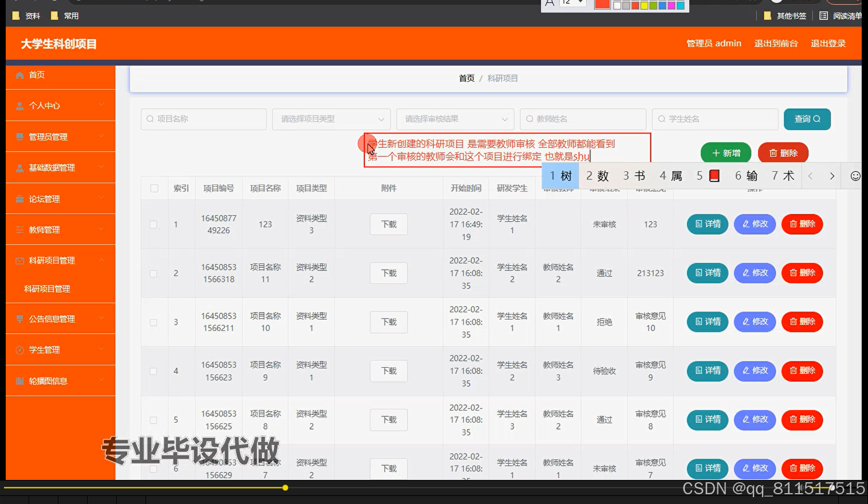The width and height of the screenshot is (868, 504).
Task: Click 详情 button for row 5
Action: 708,420
